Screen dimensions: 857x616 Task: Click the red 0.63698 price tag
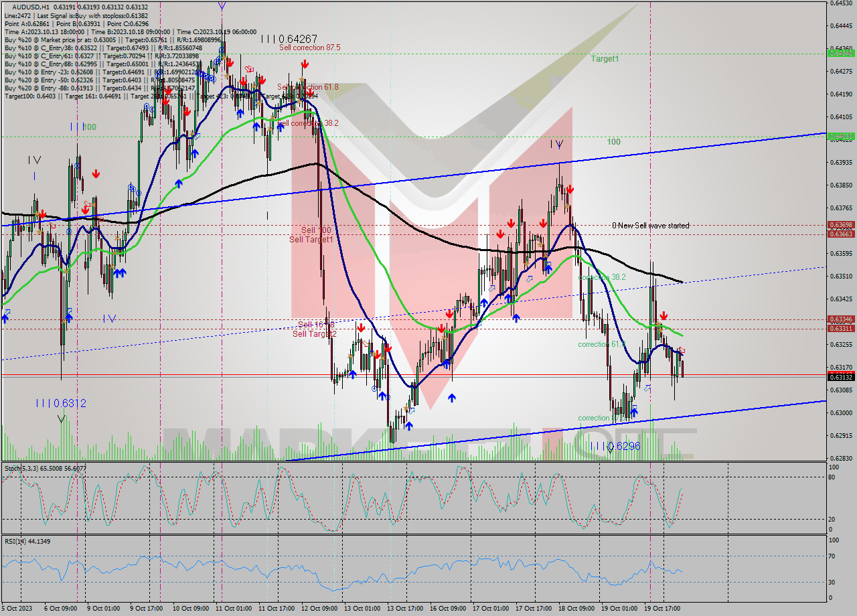point(841,225)
